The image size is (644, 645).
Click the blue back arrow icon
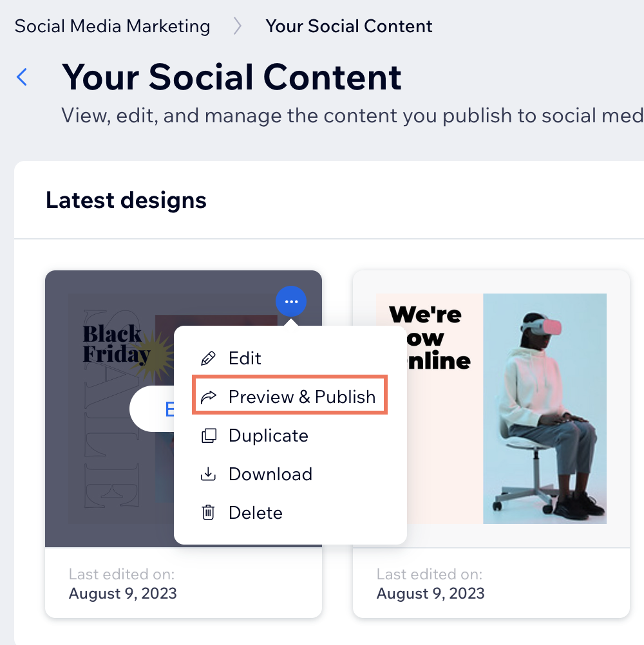click(x=22, y=77)
